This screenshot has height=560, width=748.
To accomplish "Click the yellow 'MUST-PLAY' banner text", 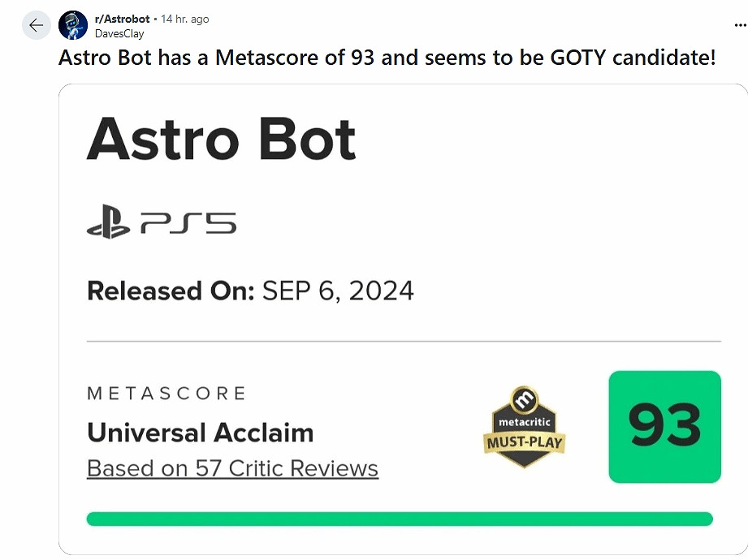I will tap(525, 443).
